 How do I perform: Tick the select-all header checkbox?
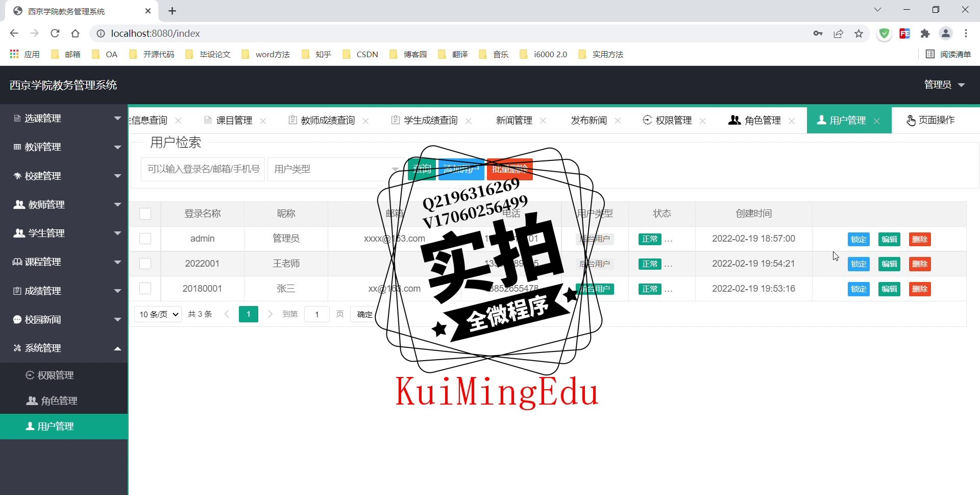click(x=145, y=214)
